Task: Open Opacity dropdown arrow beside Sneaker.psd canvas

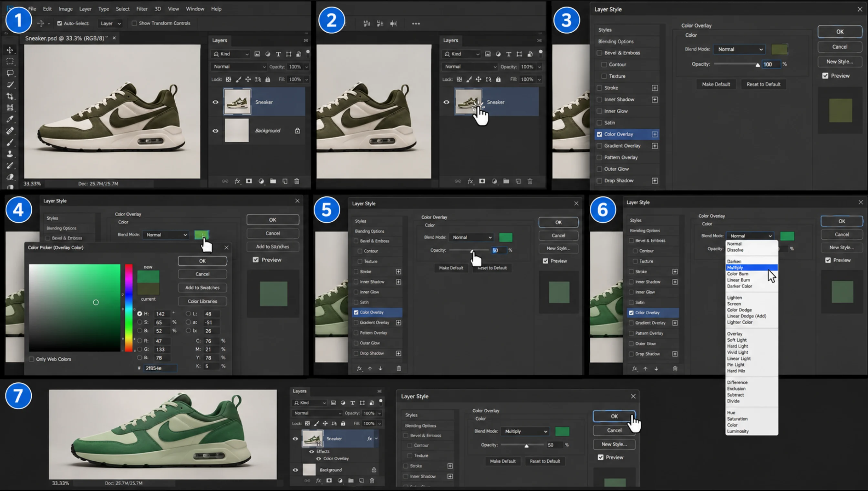Action: point(306,67)
